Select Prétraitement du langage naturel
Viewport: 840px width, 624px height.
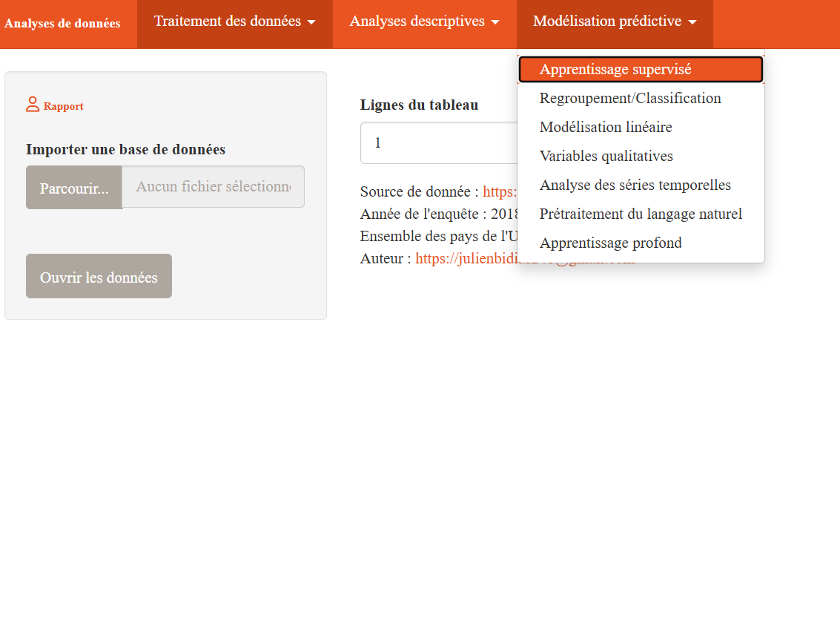tap(641, 214)
